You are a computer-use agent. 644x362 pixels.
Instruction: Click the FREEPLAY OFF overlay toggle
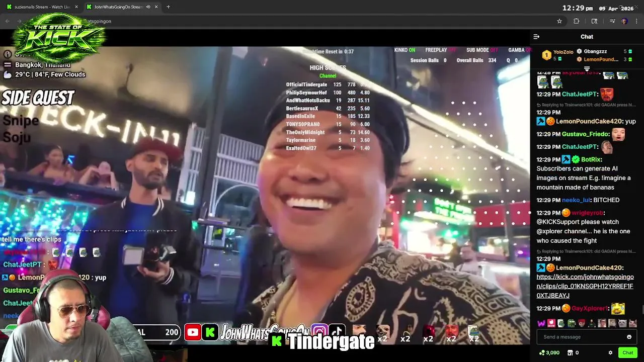click(x=440, y=50)
